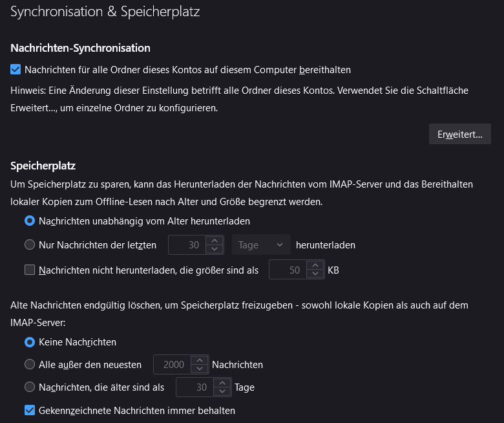Select the Keine Nachrichten radio option

click(30, 342)
